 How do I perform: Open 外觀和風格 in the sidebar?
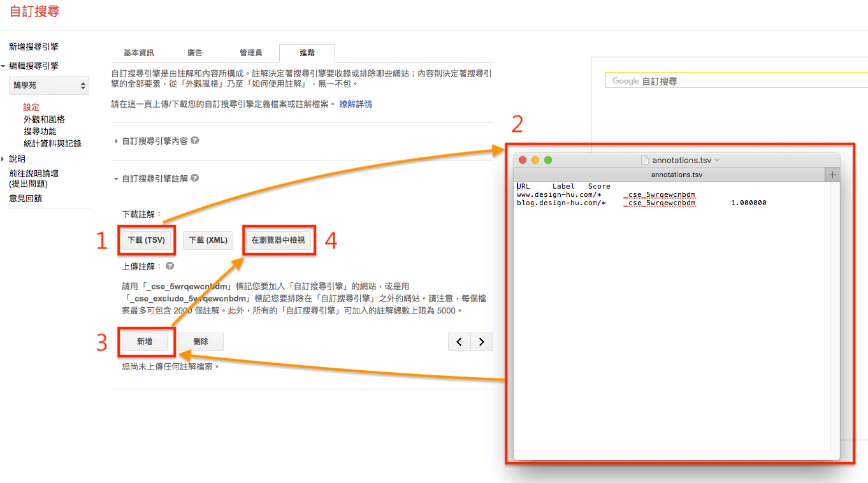(44, 119)
